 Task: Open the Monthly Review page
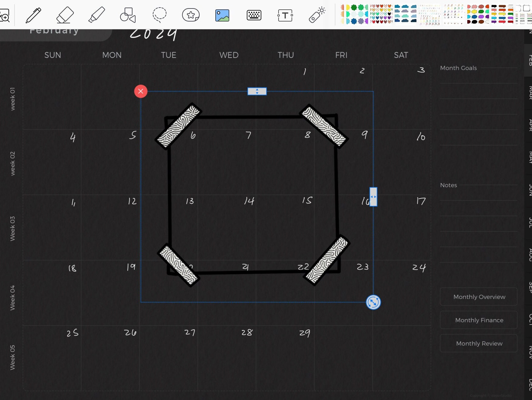tap(479, 343)
